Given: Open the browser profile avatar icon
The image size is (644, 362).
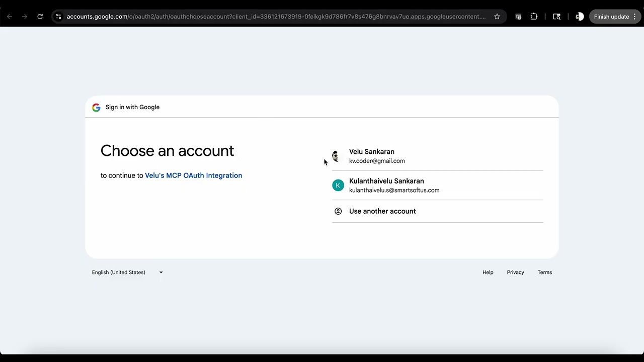Looking at the screenshot, I should pyautogui.click(x=580, y=17).
